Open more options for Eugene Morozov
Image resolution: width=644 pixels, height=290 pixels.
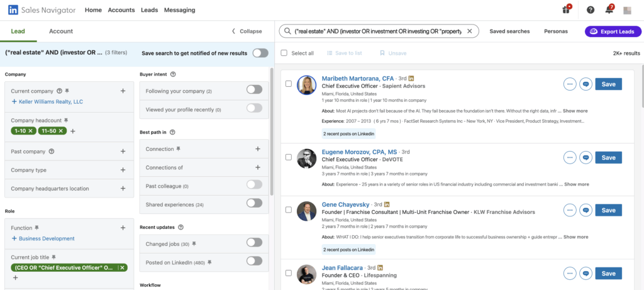(570, 158)
